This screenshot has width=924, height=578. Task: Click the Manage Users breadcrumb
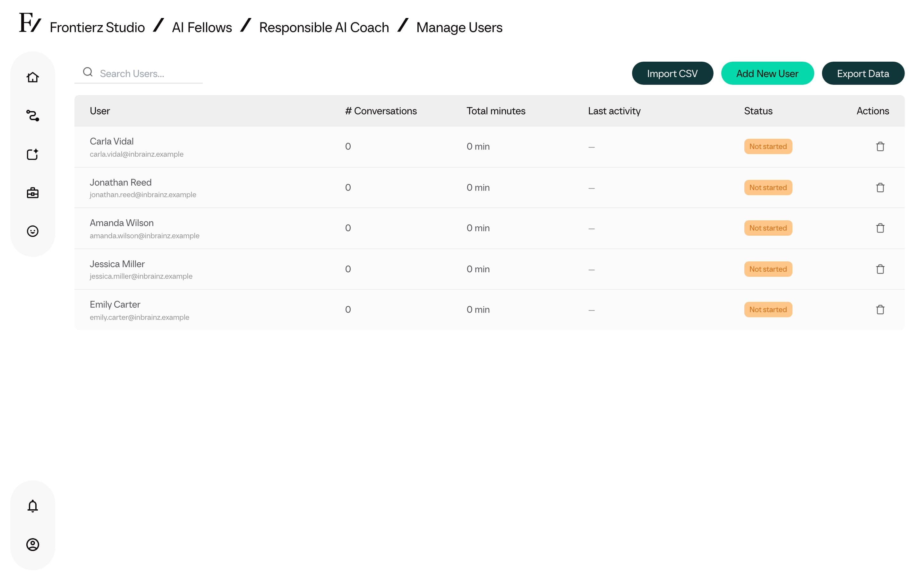(459, 28)
